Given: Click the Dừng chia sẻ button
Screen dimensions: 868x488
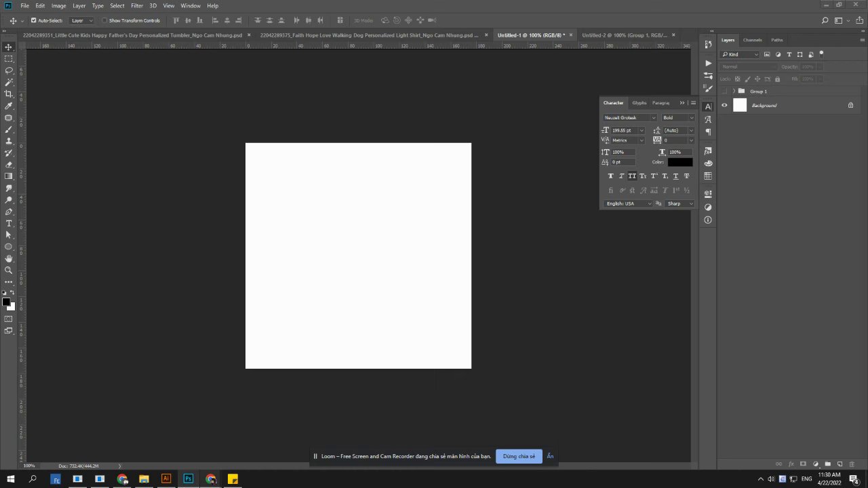Looking at the screenshot, I should click(519, 456).
